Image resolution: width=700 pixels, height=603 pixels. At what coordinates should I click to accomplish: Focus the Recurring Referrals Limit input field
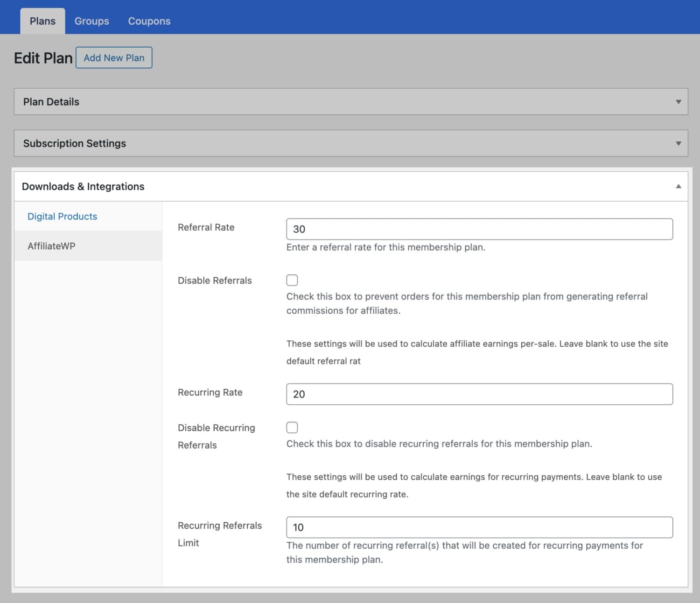(x=479, y=527)
